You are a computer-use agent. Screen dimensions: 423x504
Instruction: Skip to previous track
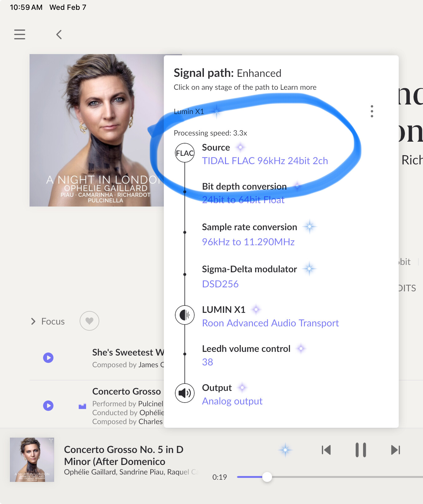[x=326, y=450]
